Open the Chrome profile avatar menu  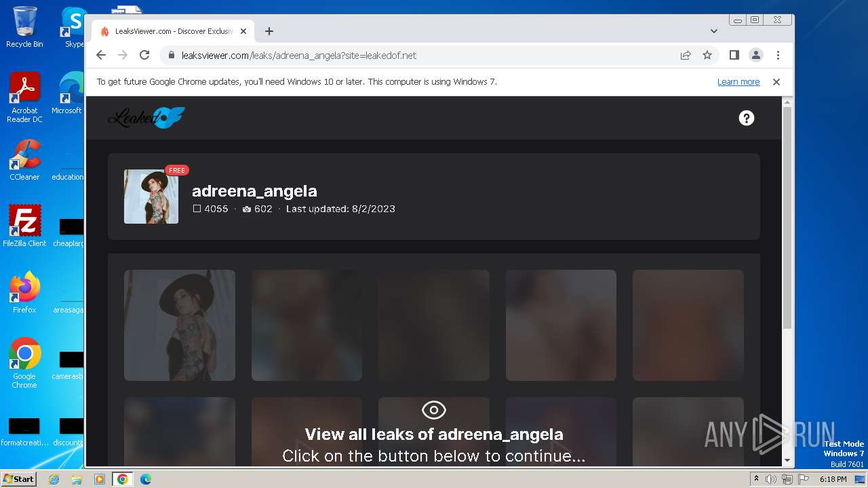[755, 55]
